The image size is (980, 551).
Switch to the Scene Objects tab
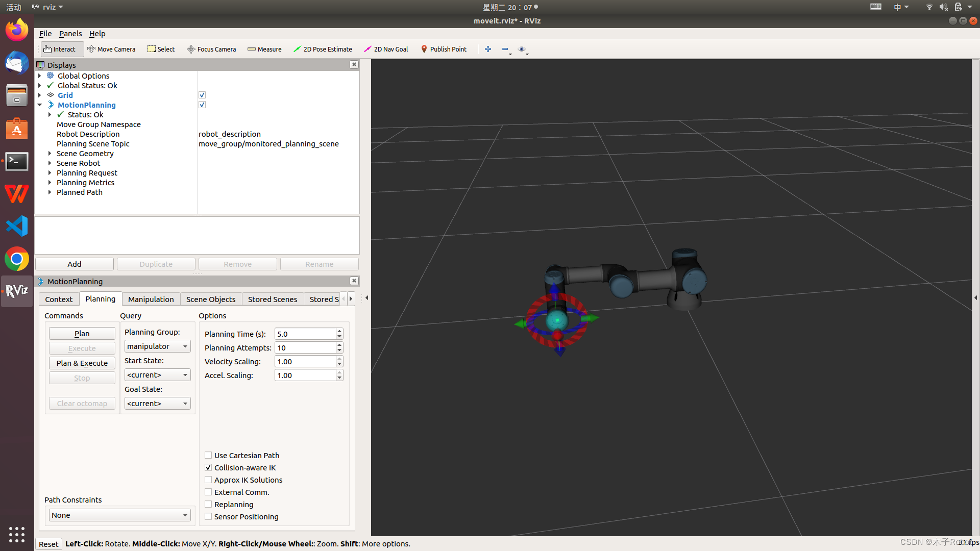(211, 299)
